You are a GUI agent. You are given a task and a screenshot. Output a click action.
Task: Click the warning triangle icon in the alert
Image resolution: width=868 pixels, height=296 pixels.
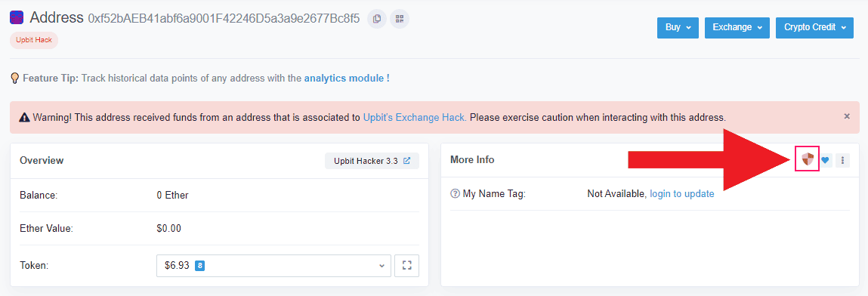point(24,117)
